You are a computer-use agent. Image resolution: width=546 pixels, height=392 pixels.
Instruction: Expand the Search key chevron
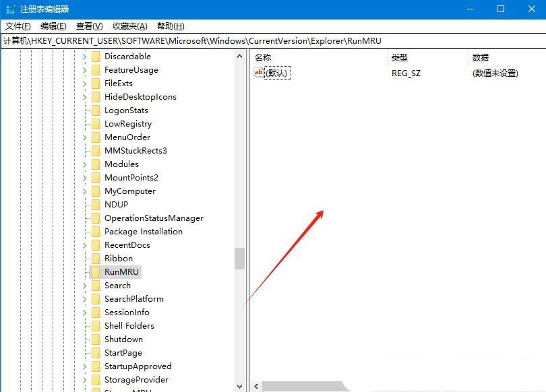pos(84,286)
